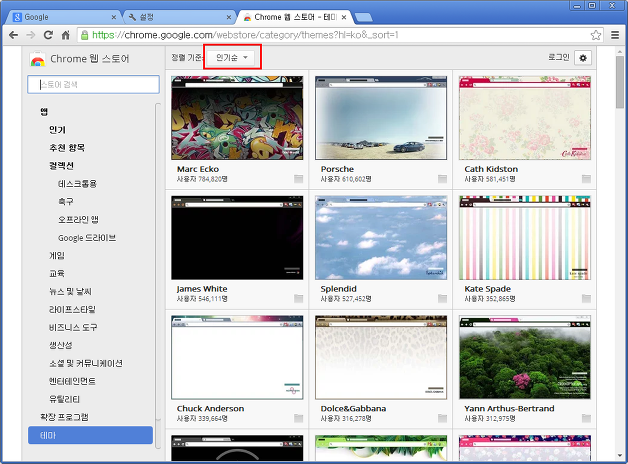
Task: Open 축구 collection
Action: coord(66,201)
